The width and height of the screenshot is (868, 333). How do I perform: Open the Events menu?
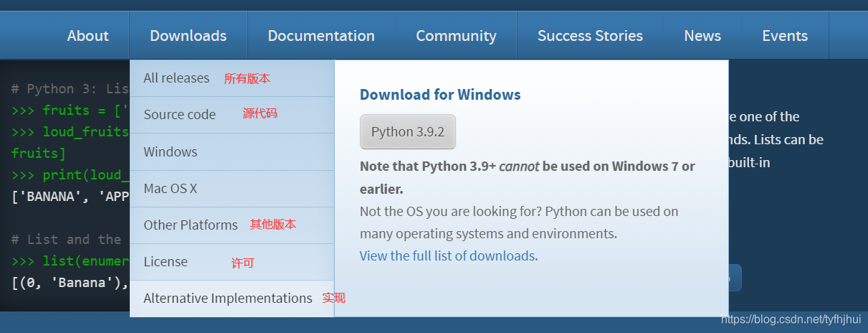pyautogui.click(x=785, y=36)
